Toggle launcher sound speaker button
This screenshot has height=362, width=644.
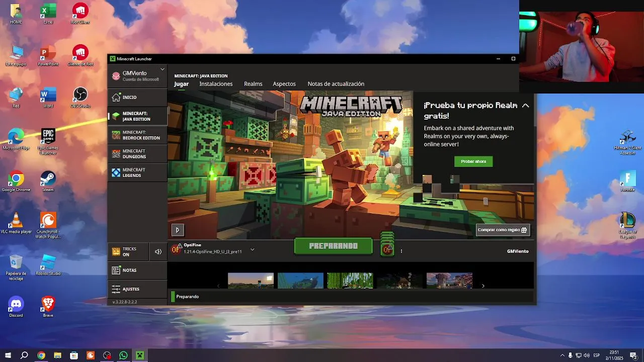pyautogui.click(x=158, y=252)
